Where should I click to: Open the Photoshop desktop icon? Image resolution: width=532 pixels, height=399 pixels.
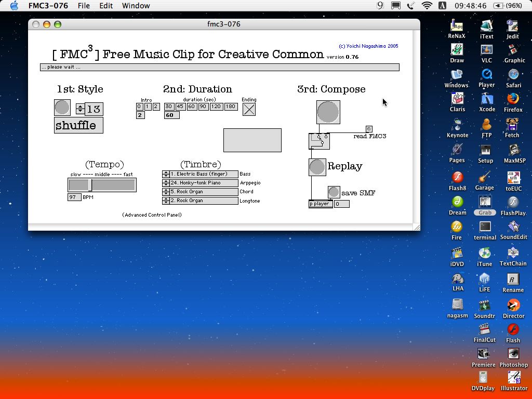click(514, 358)
